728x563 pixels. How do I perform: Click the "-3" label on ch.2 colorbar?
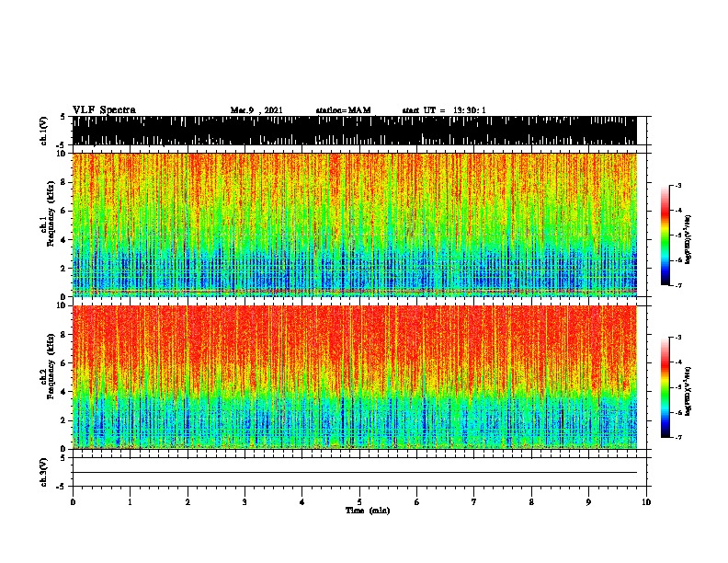(677, 338)
